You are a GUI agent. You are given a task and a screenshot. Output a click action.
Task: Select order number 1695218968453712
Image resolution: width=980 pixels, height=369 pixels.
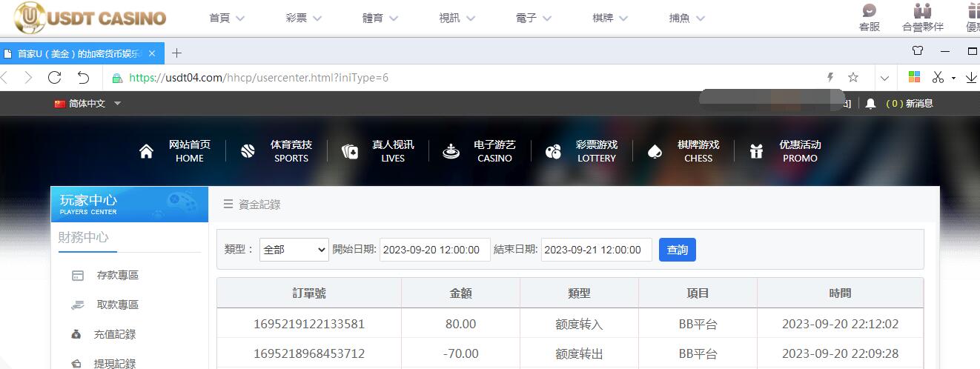pos(309,353)
